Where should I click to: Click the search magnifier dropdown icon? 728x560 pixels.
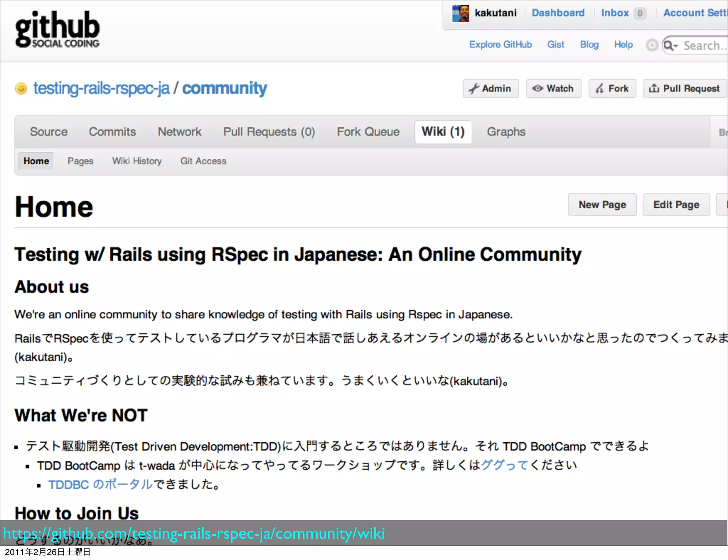pyautogui.click(x=671, y=45)
